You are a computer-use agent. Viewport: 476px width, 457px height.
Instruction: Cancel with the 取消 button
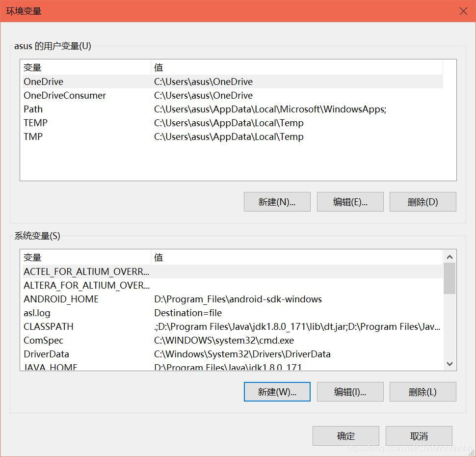coord(419,436)
